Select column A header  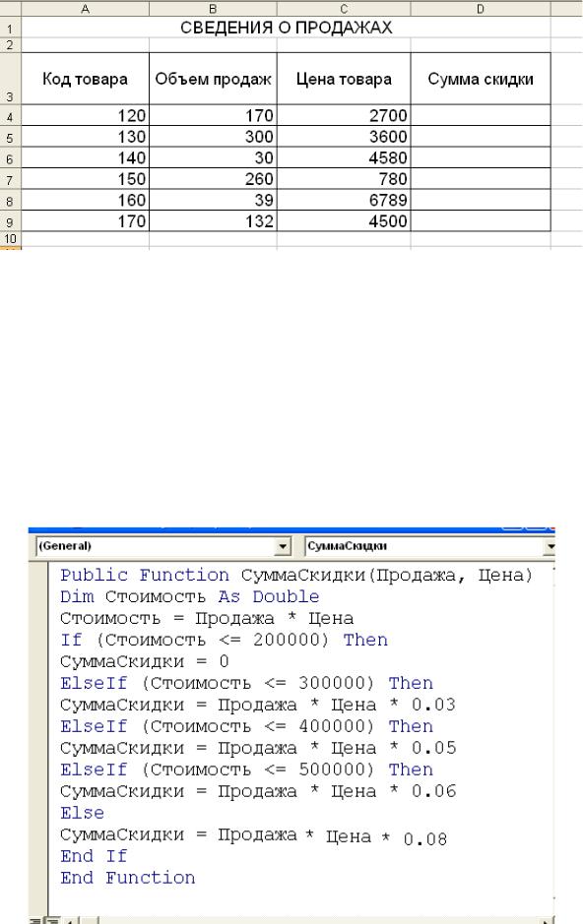pos(85,8)
